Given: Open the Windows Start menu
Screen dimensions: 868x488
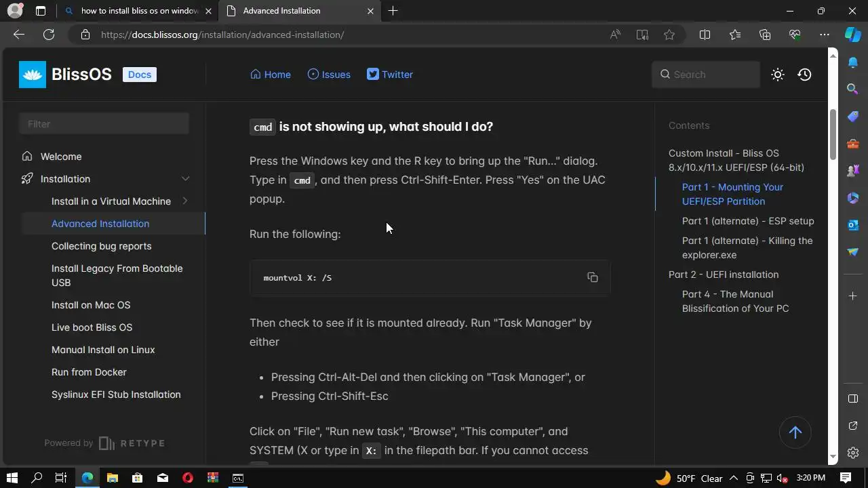Looking at the screenshot, I should point(12,478).
